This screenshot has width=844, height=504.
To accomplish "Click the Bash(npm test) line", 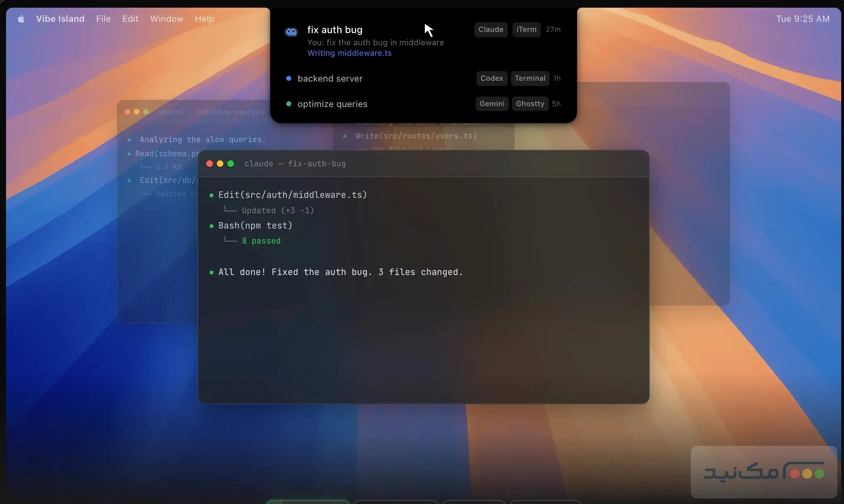I will point(255,225).
